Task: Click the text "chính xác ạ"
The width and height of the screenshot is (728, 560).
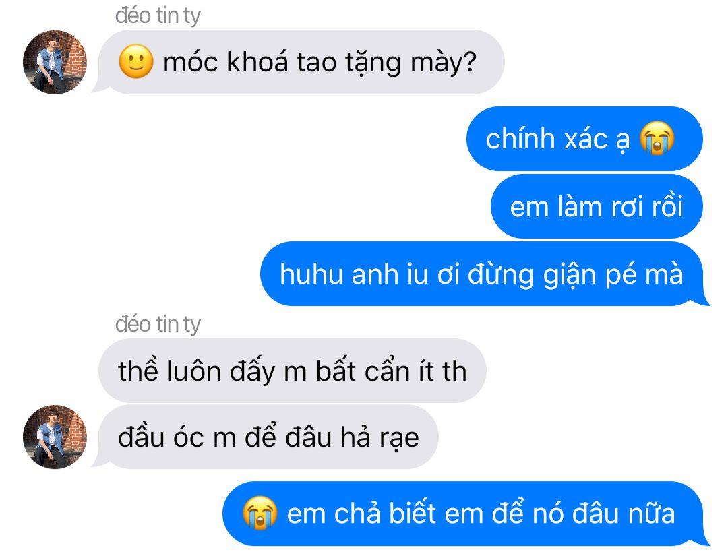Action: pos(557,139)
